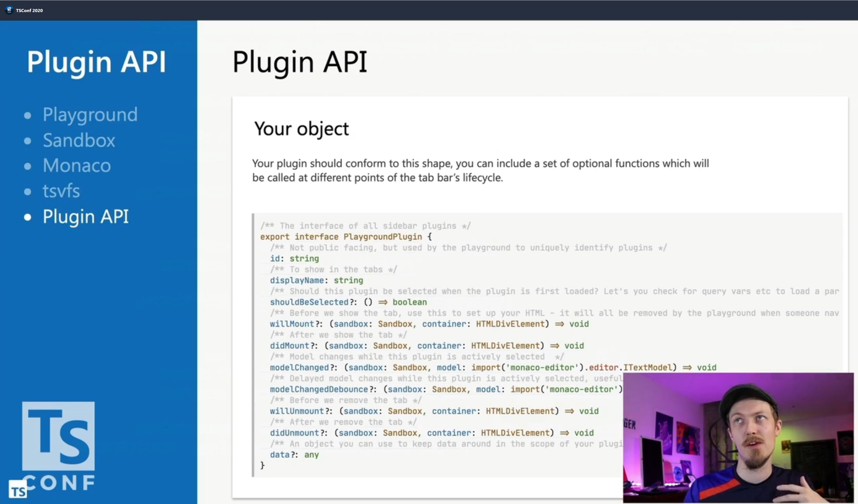Click the comment "After we show the tab"
The height and width of the screenshot is (504, 858).
[338, 335]
